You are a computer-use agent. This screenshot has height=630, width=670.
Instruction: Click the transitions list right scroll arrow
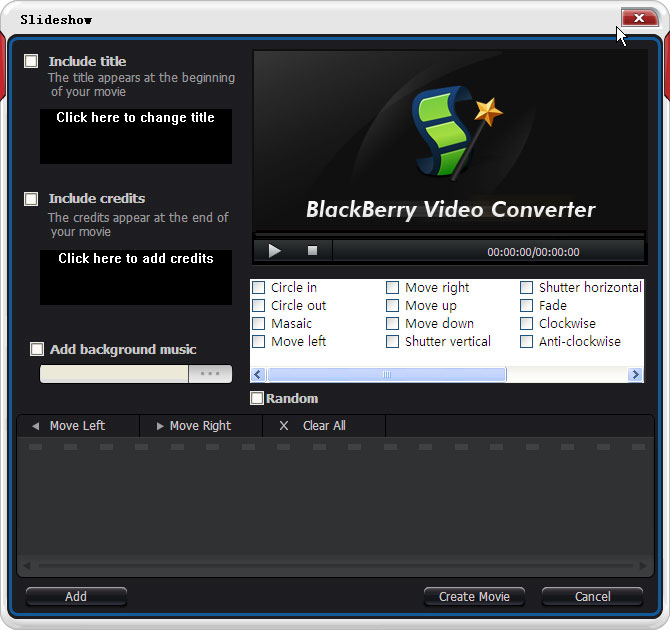(x=635, y=375)
